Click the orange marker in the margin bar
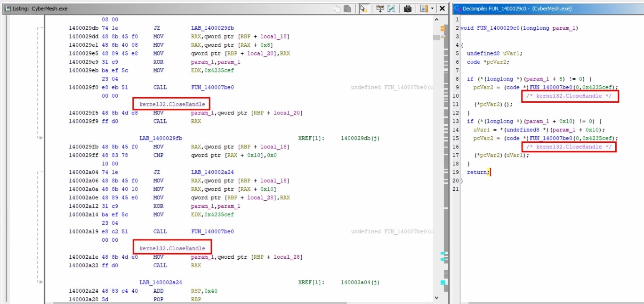 [x=443, y=29]
